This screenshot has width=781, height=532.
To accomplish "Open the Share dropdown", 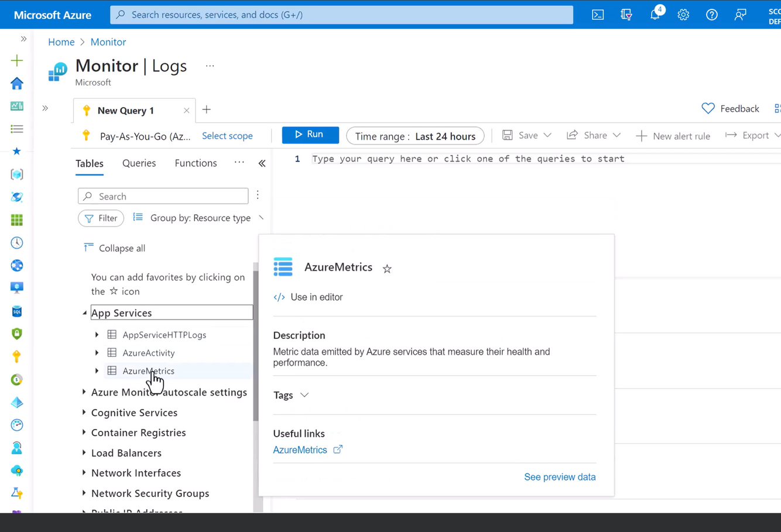I will (x=594, y=135).
